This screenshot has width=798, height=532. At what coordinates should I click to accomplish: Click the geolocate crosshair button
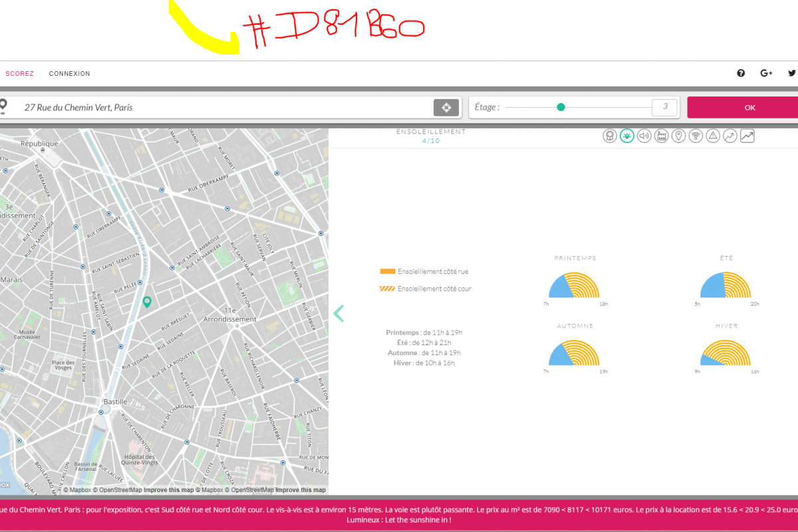click(x=446, y=107)
